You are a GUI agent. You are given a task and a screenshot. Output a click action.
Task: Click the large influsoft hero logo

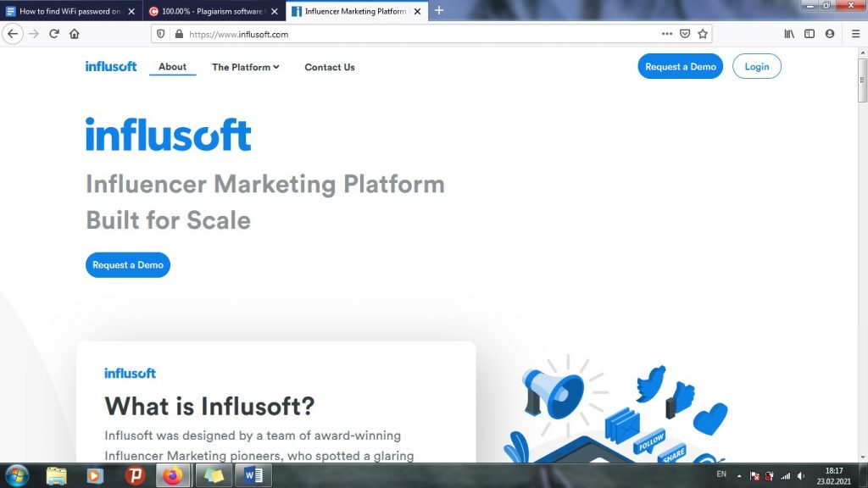[x=169, y=135]
